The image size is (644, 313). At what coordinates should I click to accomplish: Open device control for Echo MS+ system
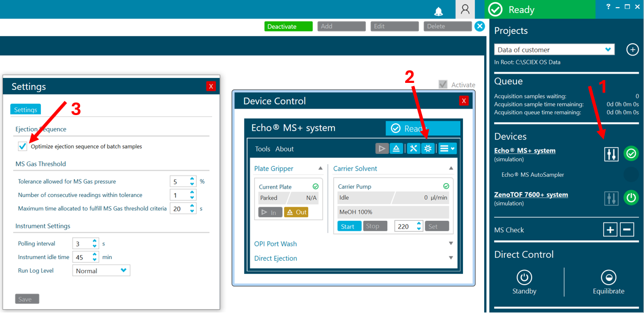pos(611,154)
